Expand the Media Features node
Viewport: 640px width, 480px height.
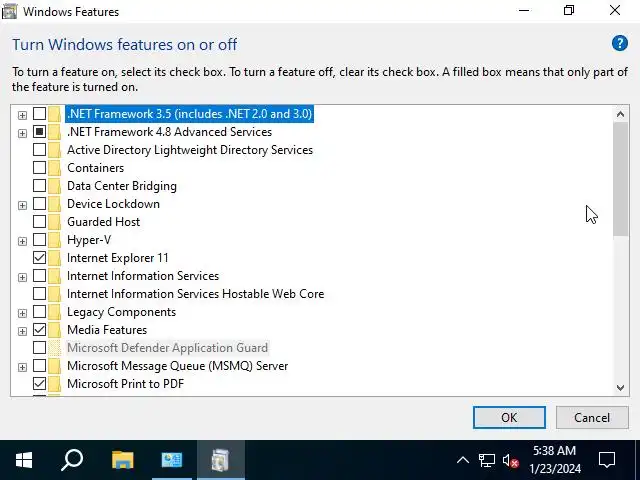(x=22, y=331)
